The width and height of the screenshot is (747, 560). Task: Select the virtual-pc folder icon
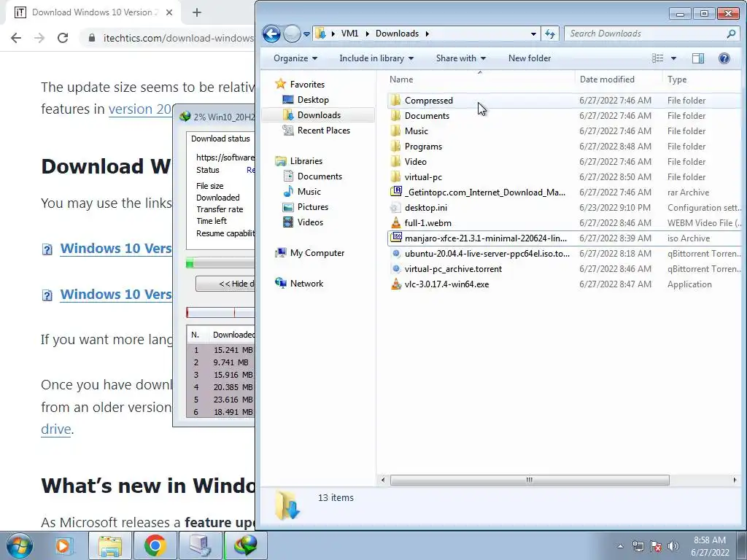pyautogui.click(x=395, y=176)
